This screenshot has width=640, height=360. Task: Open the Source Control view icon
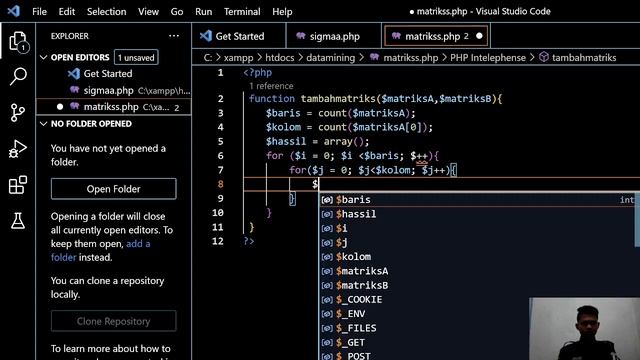(18, 112)
